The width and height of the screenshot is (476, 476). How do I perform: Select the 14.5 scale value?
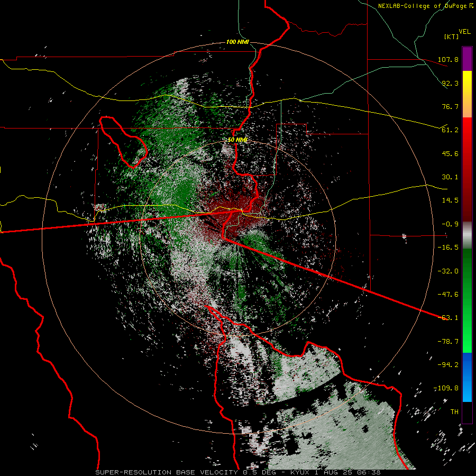coord(450,200)
